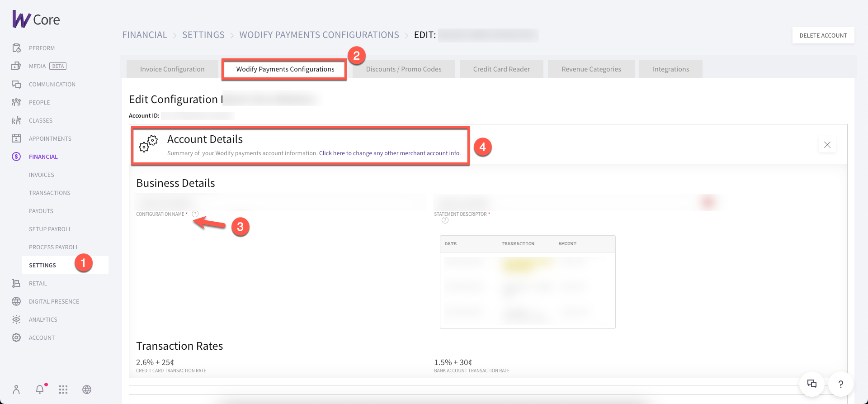868x404 pixels.
Task: Open the chat support button
Action: (812, 384)
